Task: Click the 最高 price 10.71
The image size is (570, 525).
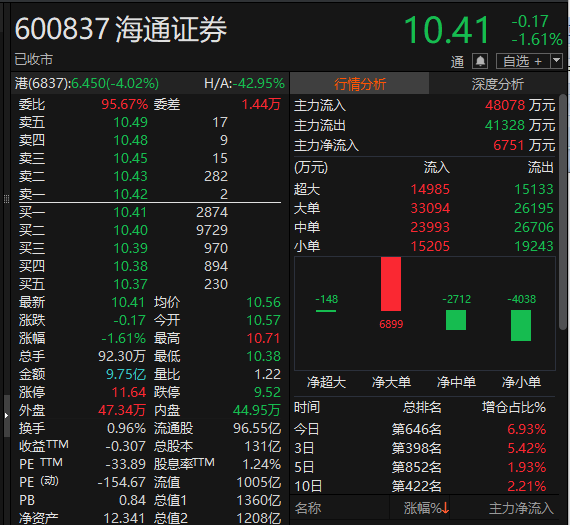Action: (264, 338)
